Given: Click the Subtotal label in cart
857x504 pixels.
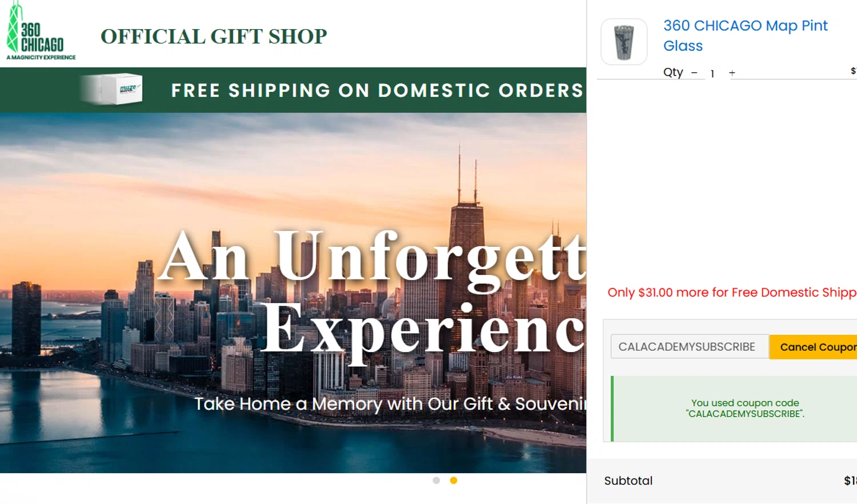Looking at the screenshot, I should [628, 481].
